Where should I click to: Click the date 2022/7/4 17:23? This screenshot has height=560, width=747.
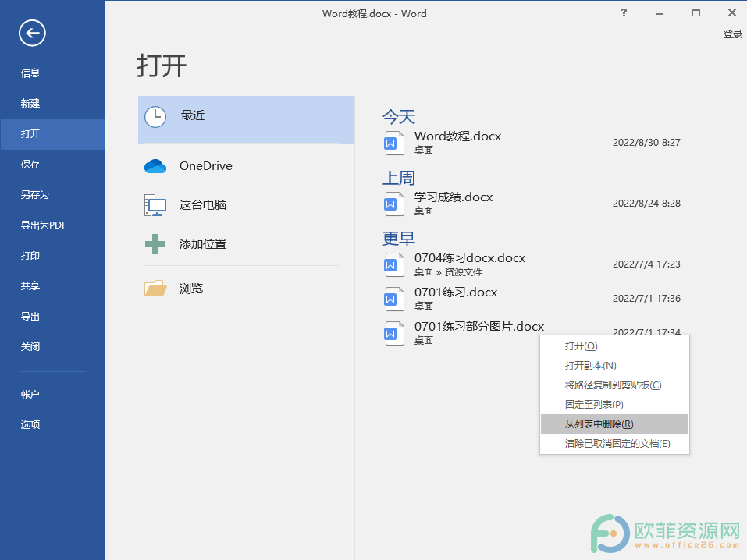pyautogui.click(x=646, y=264)
